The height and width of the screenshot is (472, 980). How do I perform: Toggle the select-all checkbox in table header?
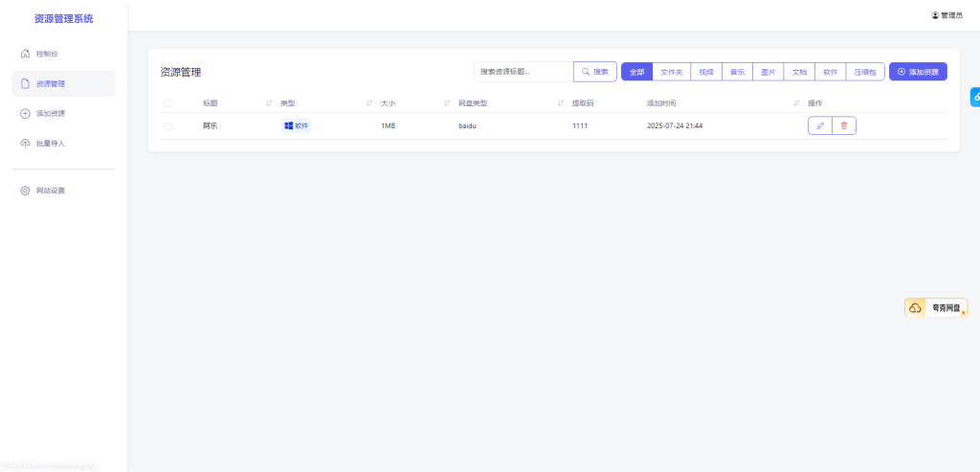click(167, 103)
